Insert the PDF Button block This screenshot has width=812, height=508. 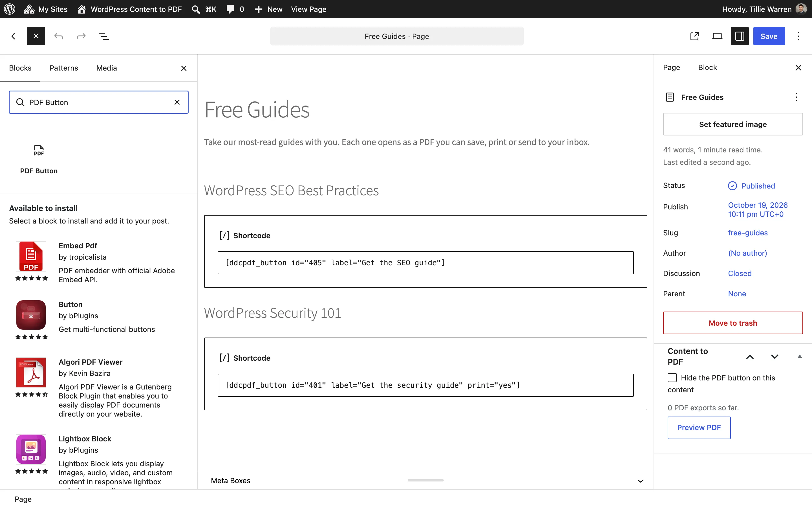pos(39,159)
